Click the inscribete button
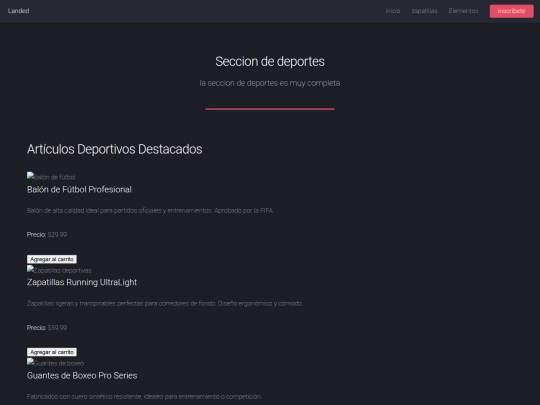Screen dimensions: 540x405 (x=511, y=11)
